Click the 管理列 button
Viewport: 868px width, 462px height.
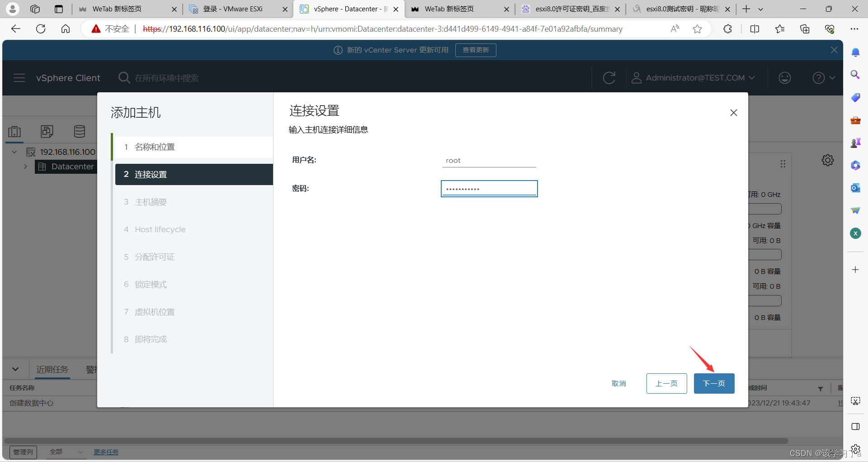coord(23,452)
